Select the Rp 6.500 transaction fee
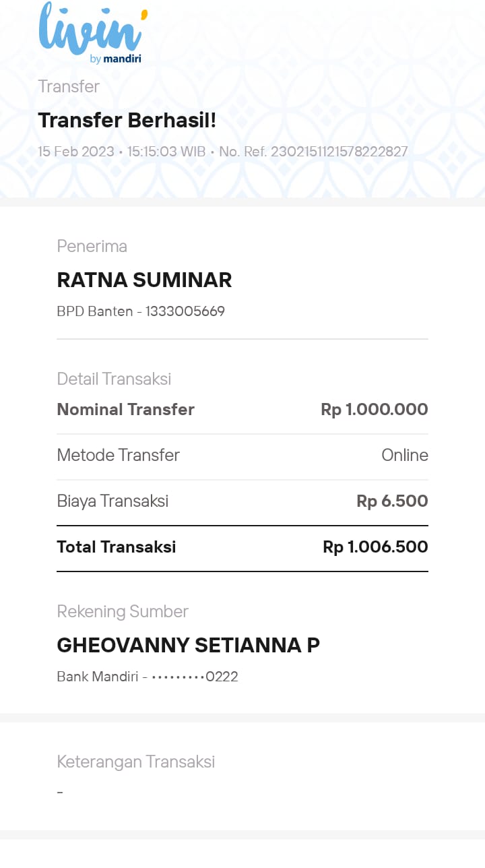485x868 pixels. tap(392, 501)
